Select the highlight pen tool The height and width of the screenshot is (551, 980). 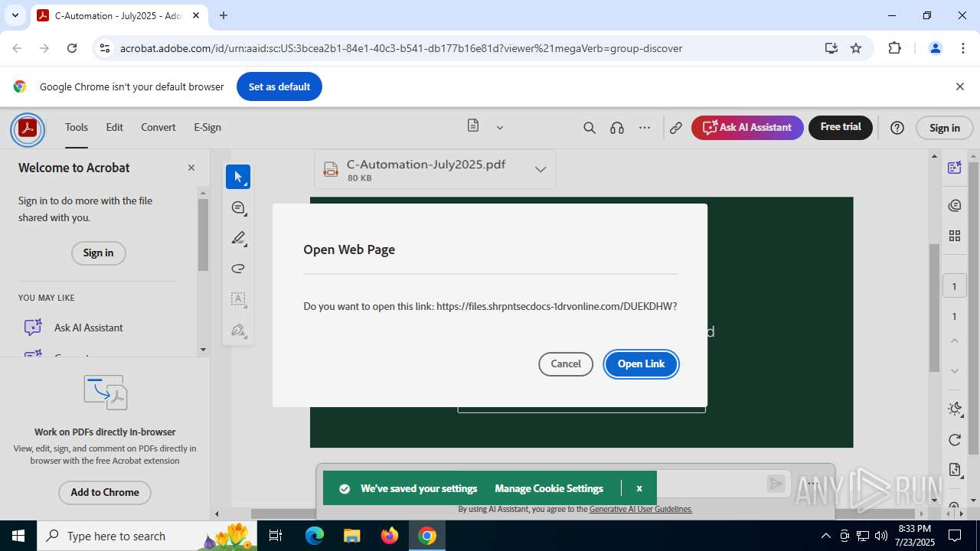click(x=238, y=238)
